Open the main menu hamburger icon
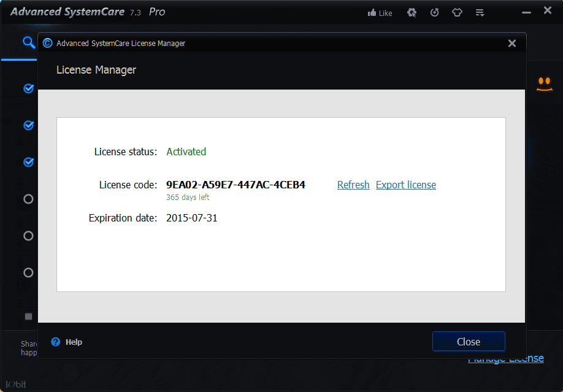The image size is (563, 392). pyautogui.click(x=480, y=12)
